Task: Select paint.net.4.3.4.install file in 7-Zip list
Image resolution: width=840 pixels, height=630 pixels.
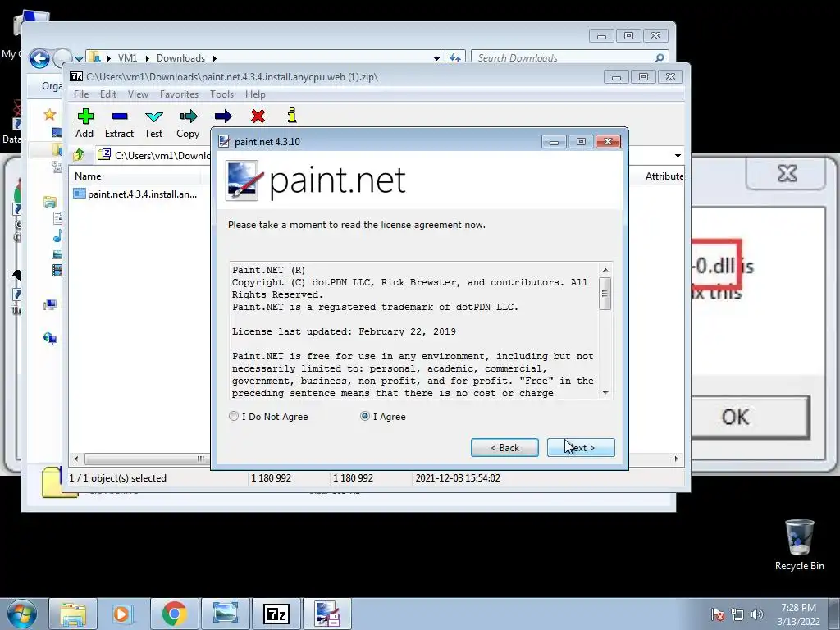Action: tap(135, 194)
